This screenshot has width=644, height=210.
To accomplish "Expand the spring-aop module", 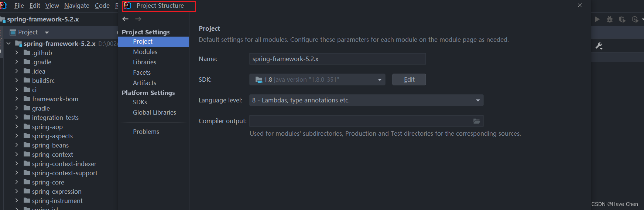I will pos(17,126).
